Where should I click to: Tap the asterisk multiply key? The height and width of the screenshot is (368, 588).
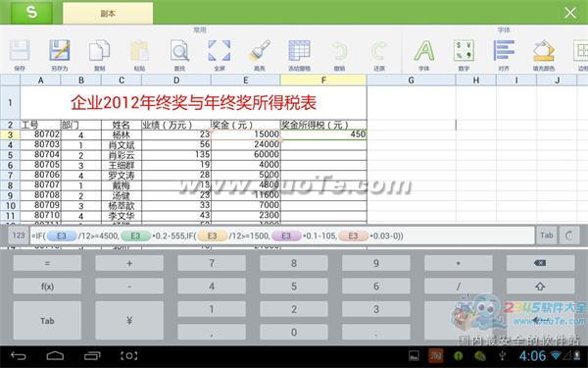tap(459, 263)
